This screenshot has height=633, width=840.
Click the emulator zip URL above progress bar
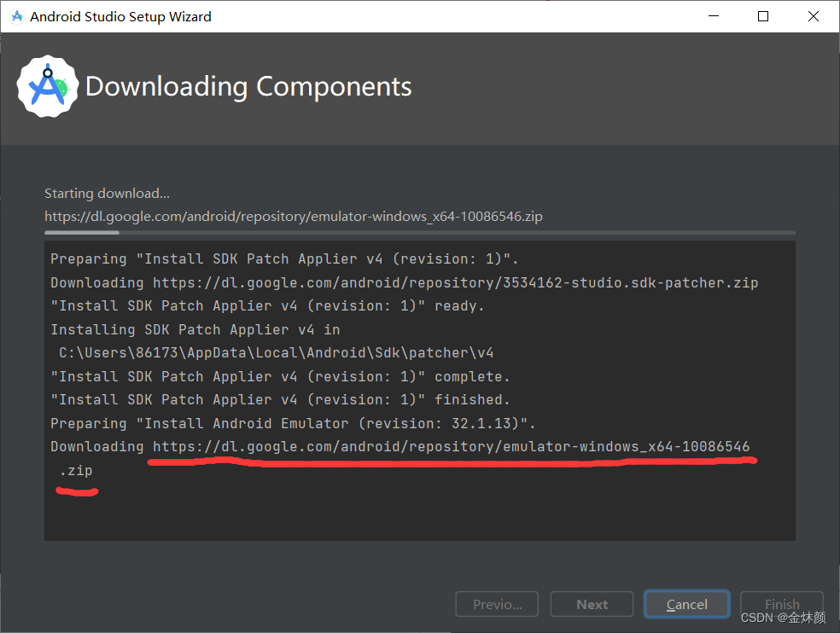(x=294, y=217)
